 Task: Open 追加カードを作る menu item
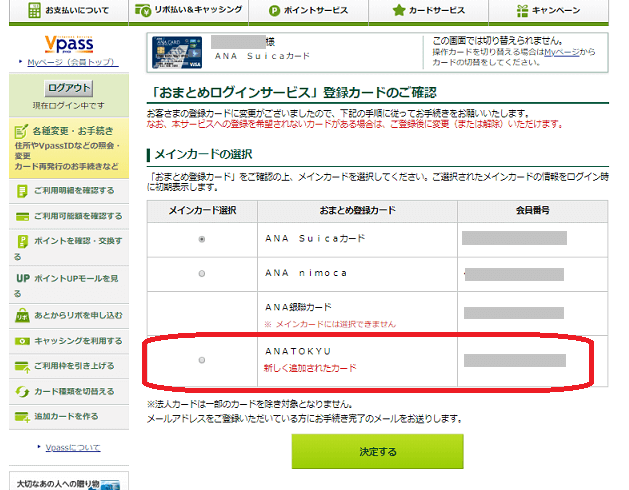click(69, 417)
